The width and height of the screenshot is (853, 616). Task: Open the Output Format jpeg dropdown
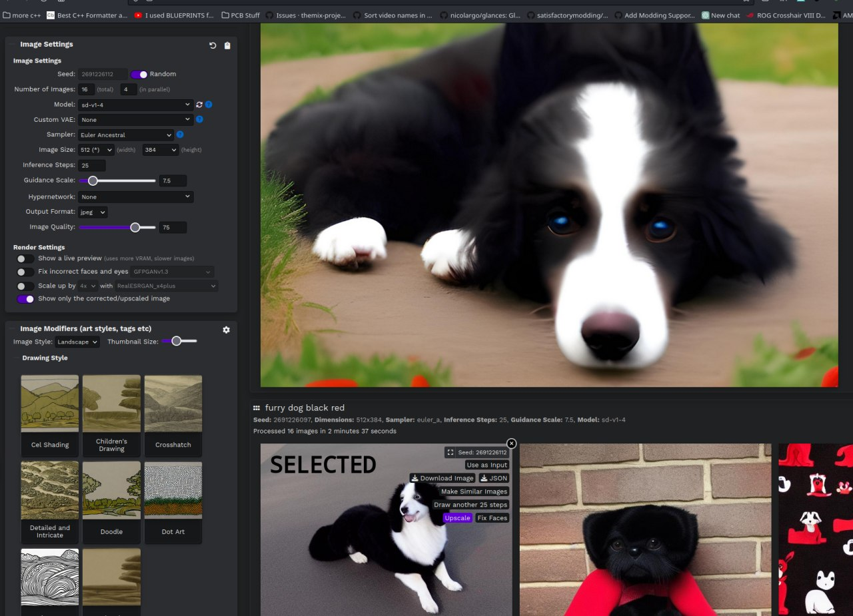(93, 212)
